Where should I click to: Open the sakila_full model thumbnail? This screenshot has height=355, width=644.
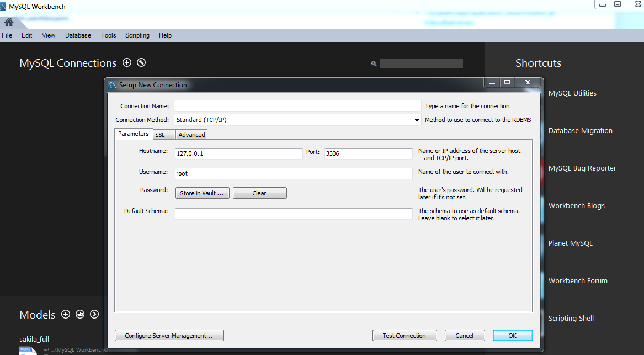click(26, 350)
